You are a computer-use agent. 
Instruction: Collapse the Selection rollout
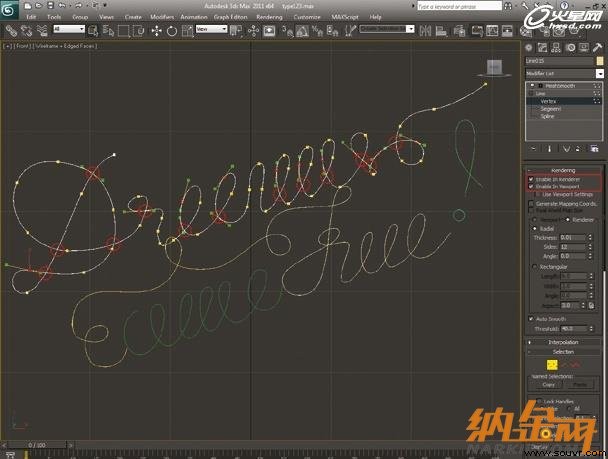[563, 352]
